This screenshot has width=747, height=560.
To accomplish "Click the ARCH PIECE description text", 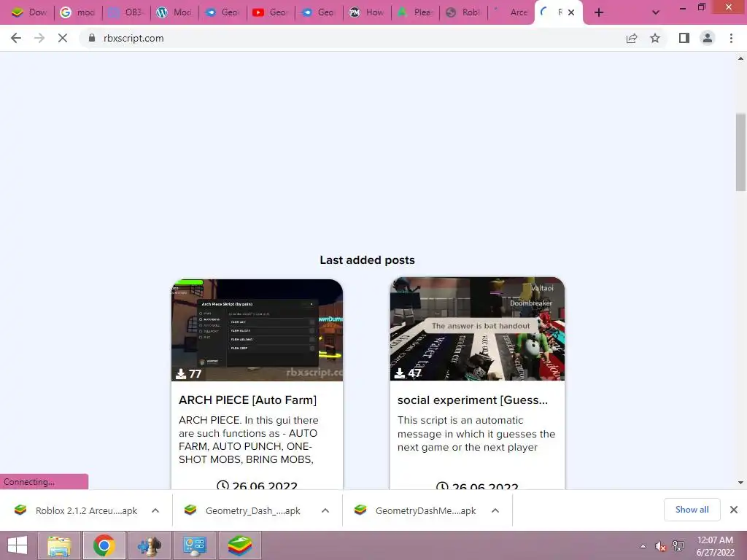I will tap(248, 440).
